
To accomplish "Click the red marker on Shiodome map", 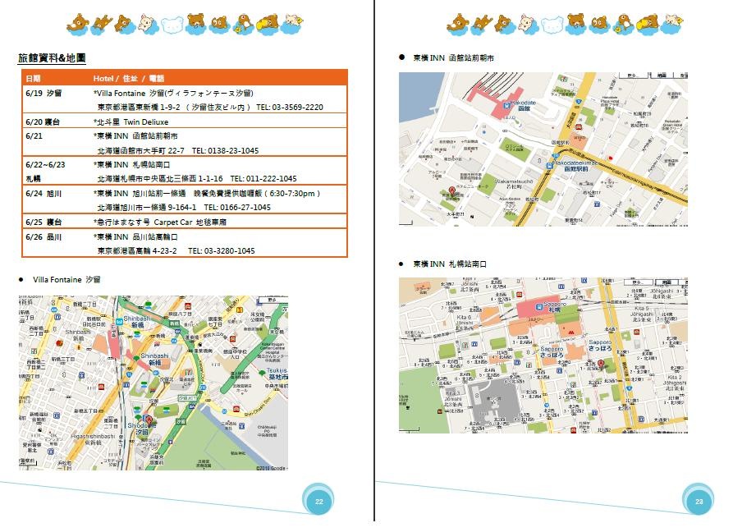I will (149, 419).
